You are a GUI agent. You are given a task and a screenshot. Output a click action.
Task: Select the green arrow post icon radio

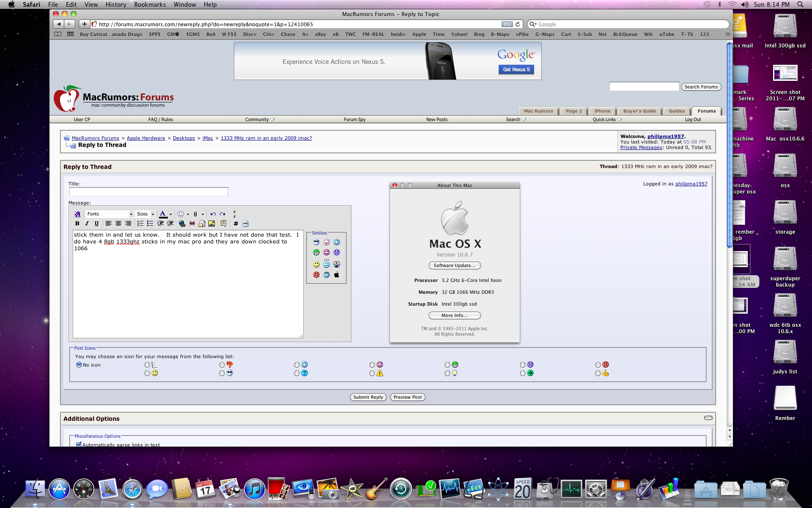[523, 373]
